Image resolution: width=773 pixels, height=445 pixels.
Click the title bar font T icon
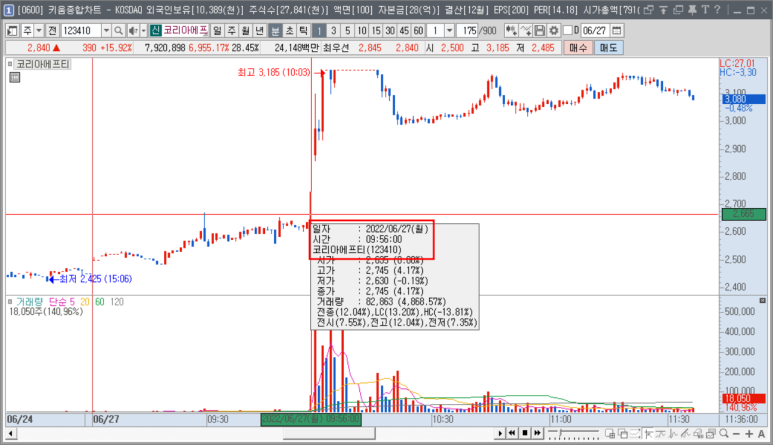pos(705,9)
